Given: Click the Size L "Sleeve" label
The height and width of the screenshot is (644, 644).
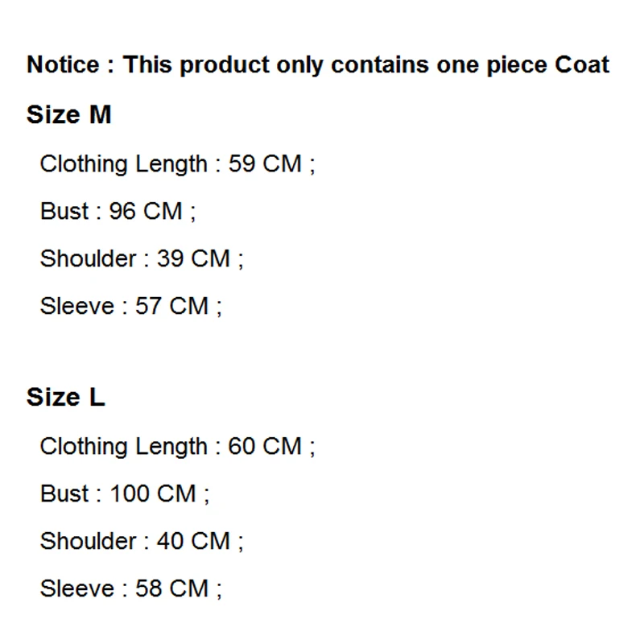Looking at the screenshot, I should click(77, 588).
